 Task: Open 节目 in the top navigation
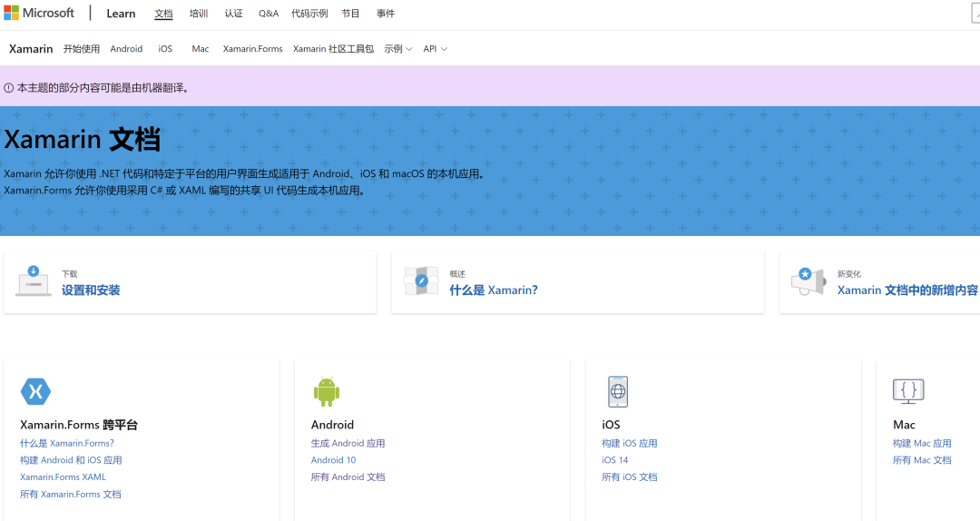pos(350,13)
